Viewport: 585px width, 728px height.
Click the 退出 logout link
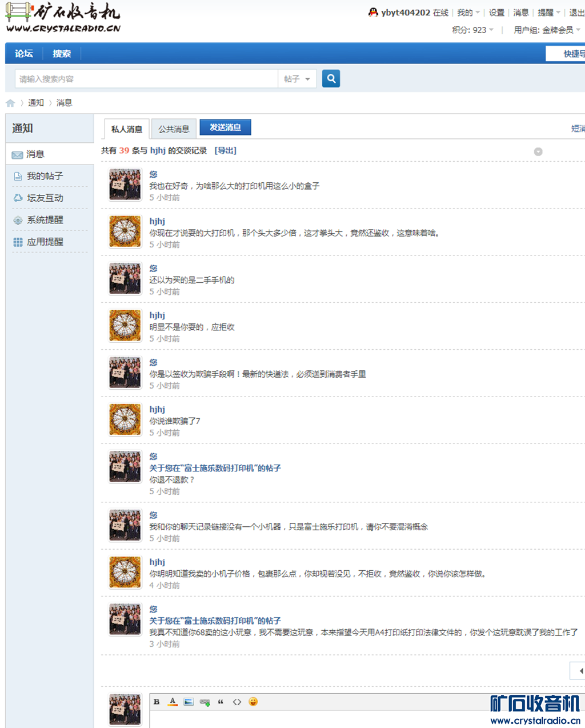tap(576, 13)
